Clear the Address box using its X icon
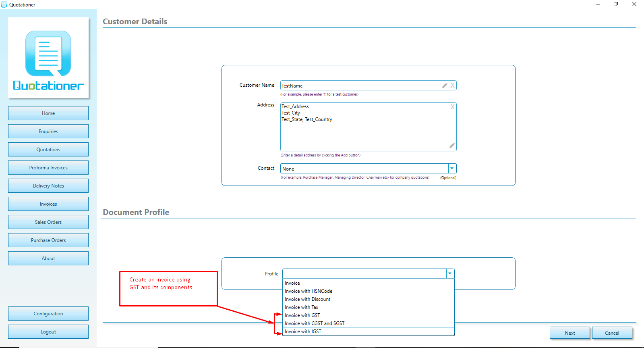 [x=453, y=107]
